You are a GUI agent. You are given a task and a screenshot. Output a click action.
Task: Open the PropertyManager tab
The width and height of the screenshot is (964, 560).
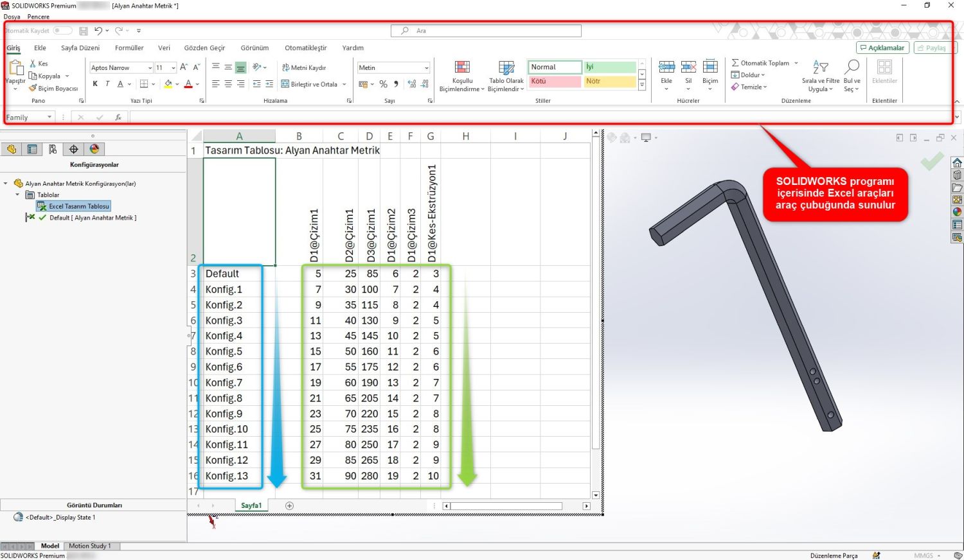(32, 149)
